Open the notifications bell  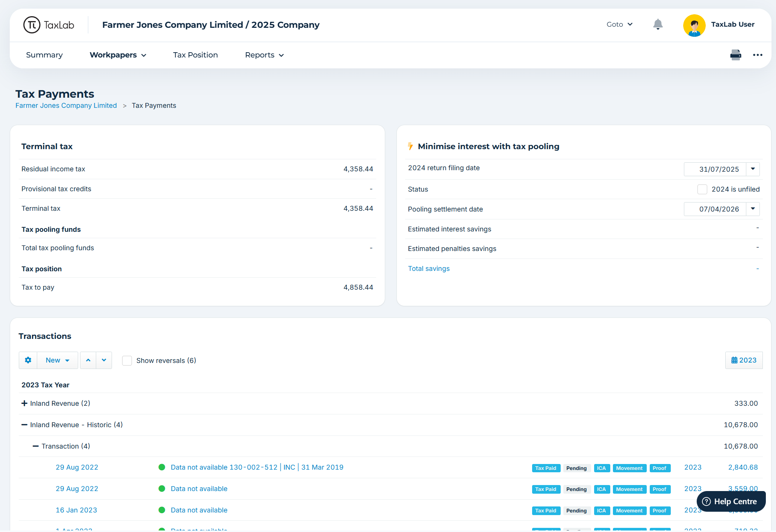click(x=658, y=24)
